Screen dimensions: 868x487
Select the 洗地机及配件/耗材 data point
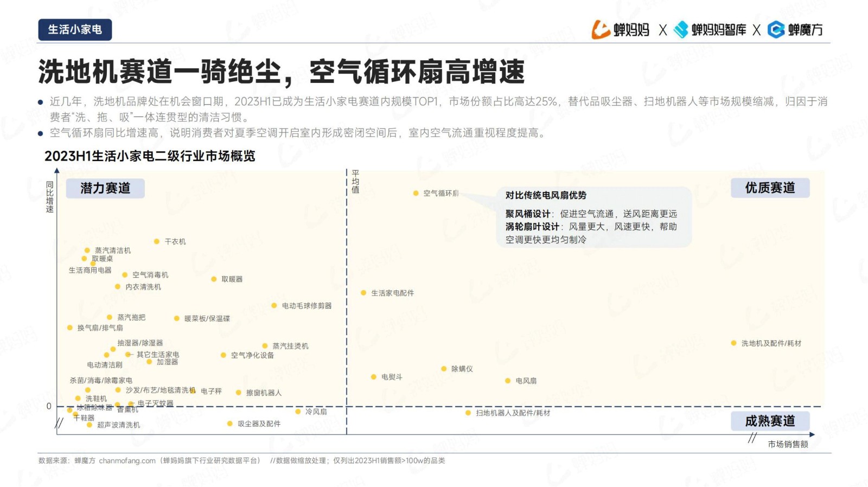click(x=733, y=343)
